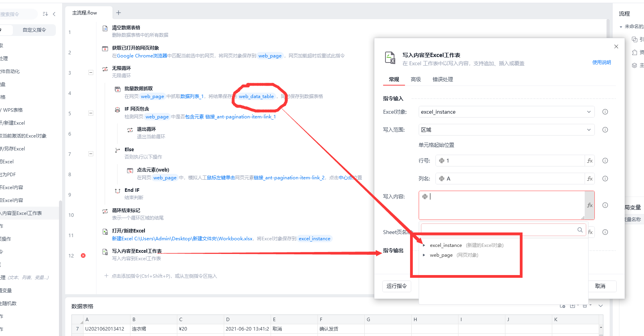Image resolution: width=644 pixels, height=336 pixels.
Task: Click the search magnifier in the variable picker
Action: click(x=580, y=230)
